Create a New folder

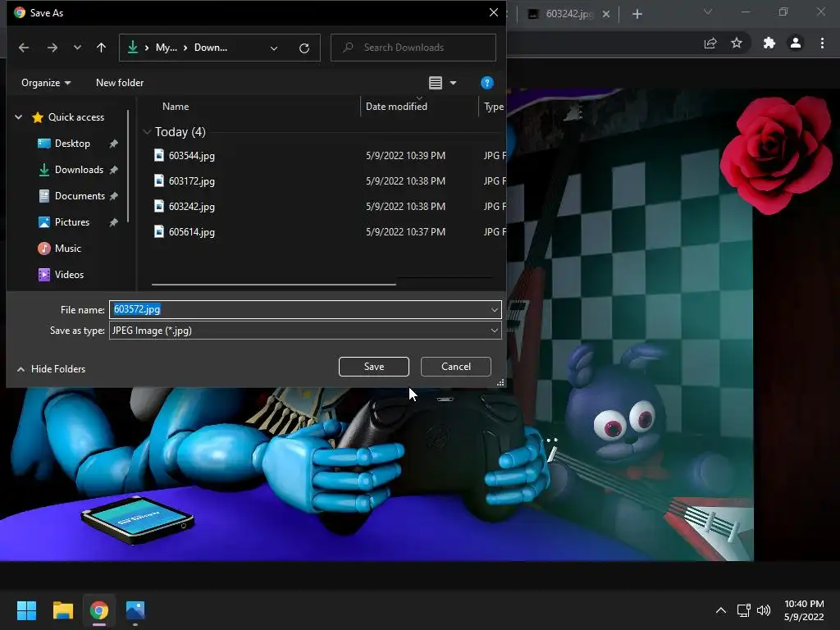[x=120, y=83]
